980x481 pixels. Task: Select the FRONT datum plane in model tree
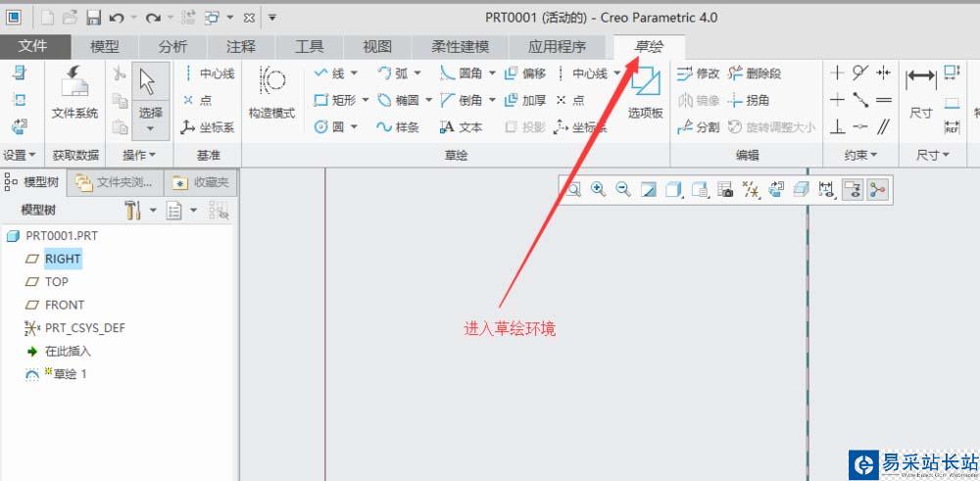tap(65, 305)
